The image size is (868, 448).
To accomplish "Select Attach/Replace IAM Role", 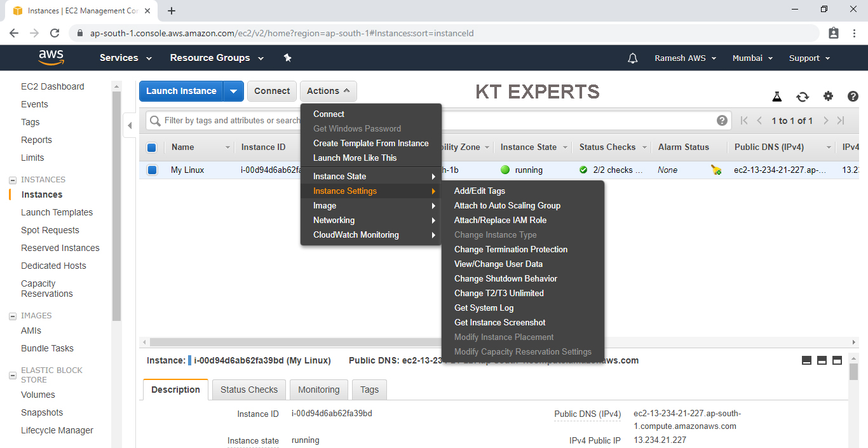I will (x=500, y=221).
